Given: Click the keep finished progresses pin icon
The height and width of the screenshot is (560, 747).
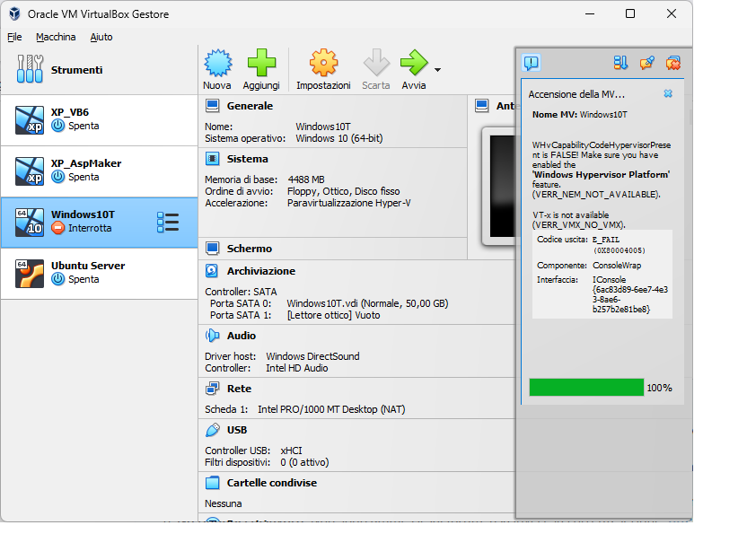Looking at the screenshot, I should pyautogui.click(x=647, y=63).
